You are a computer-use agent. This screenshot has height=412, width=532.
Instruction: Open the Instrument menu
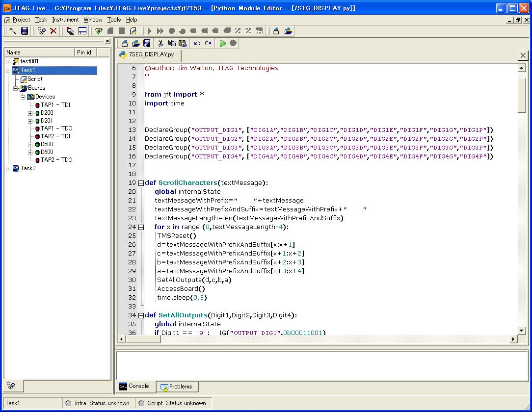(65, 20)
